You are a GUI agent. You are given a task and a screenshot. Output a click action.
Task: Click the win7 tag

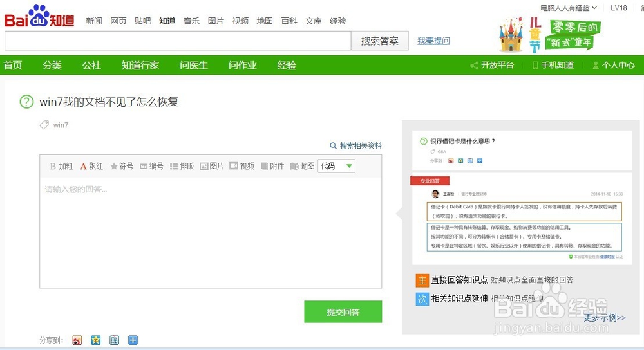tap(61, 125)
